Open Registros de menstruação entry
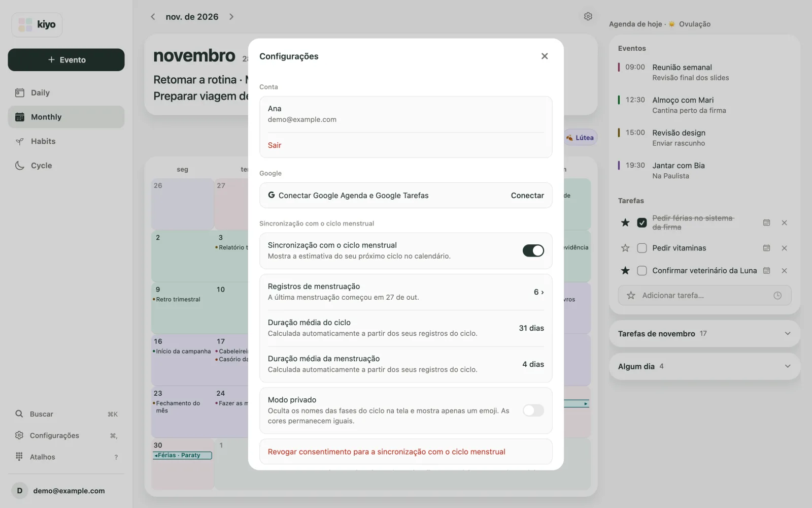812x508 pixels. pyautogui.click(x=406, y=292)
